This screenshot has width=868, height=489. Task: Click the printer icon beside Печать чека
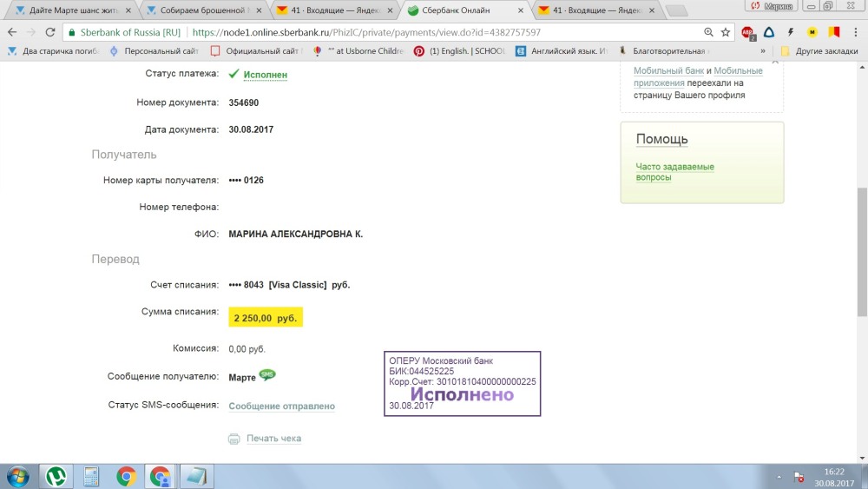pyautogui.click(x=233, y=439)
